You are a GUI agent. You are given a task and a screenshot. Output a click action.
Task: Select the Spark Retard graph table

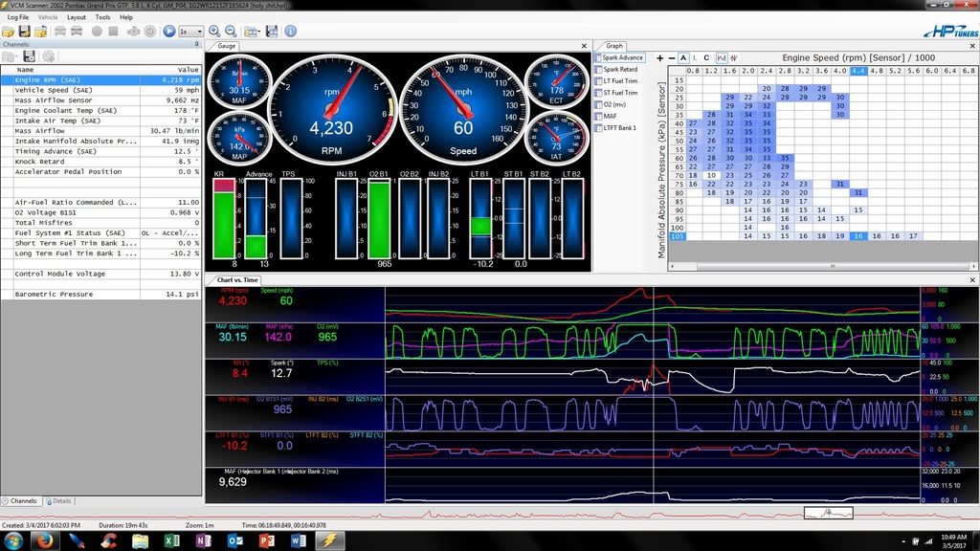point(616,69)
